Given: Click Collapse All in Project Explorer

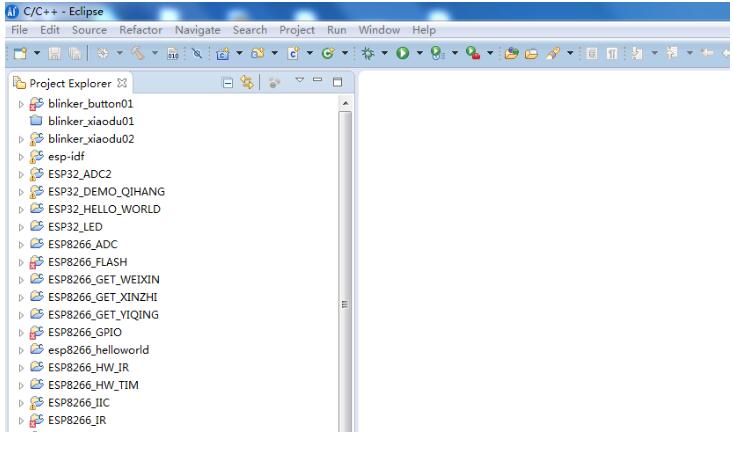Looking at the screenshot, I should point(228,84).
